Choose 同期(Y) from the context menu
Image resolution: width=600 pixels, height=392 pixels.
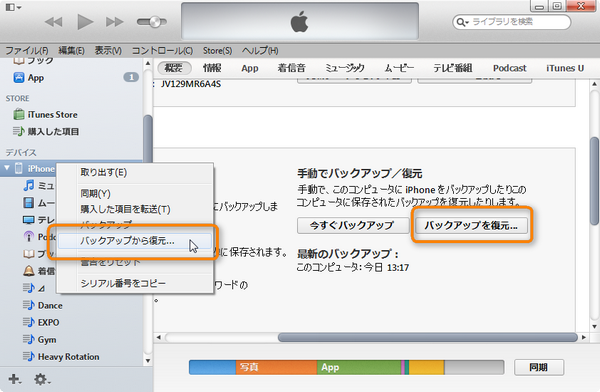(135, 193)
